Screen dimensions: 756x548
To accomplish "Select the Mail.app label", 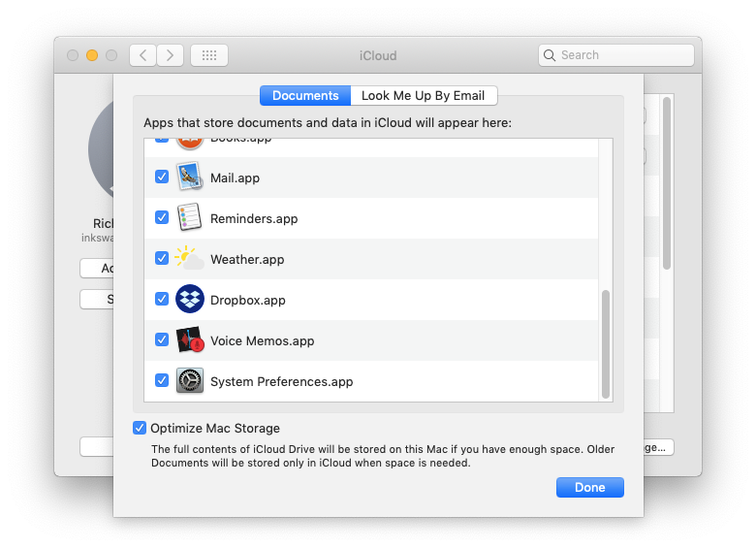I will (235, 178).
